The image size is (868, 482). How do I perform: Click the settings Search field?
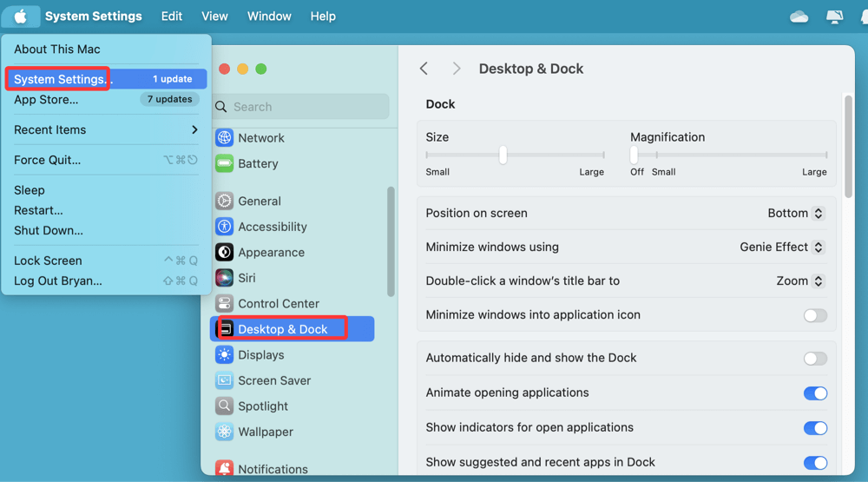(x=302, y=106)
